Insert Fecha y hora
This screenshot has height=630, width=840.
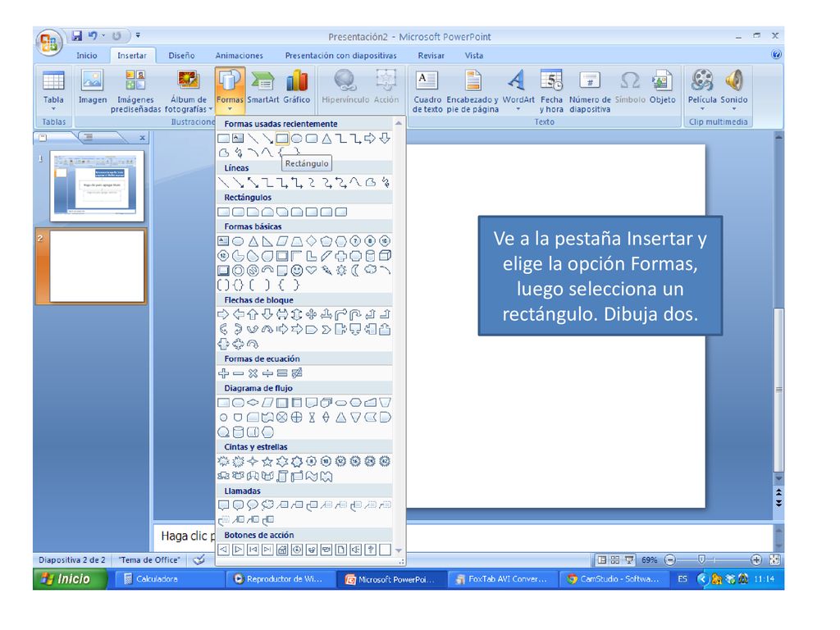[x=551, y=91]
